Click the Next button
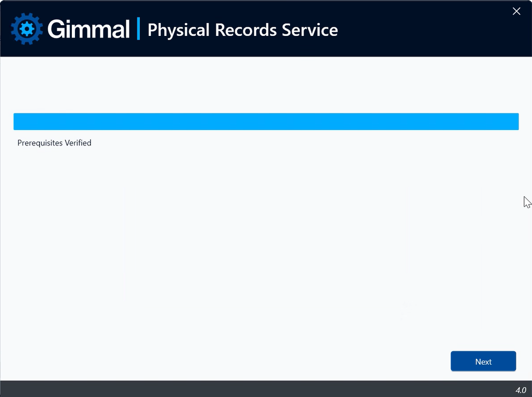This screenshot has height=397, width=532. coord(483,362)
